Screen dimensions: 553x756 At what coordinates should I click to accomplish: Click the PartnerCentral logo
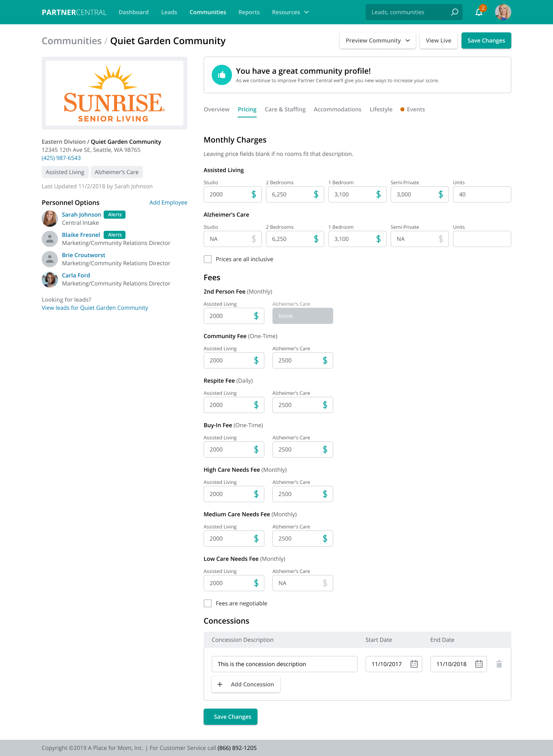[x=74, y=12]
